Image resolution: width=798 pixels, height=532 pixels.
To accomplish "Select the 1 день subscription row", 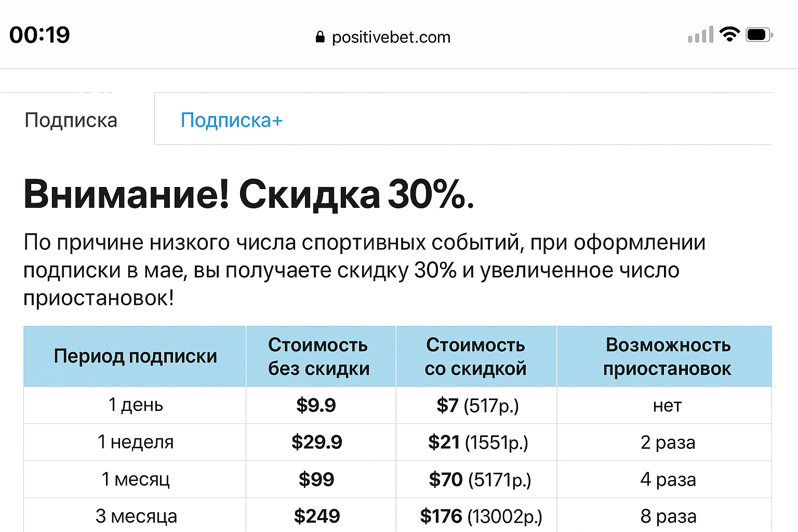I will [x=136, y=405].
